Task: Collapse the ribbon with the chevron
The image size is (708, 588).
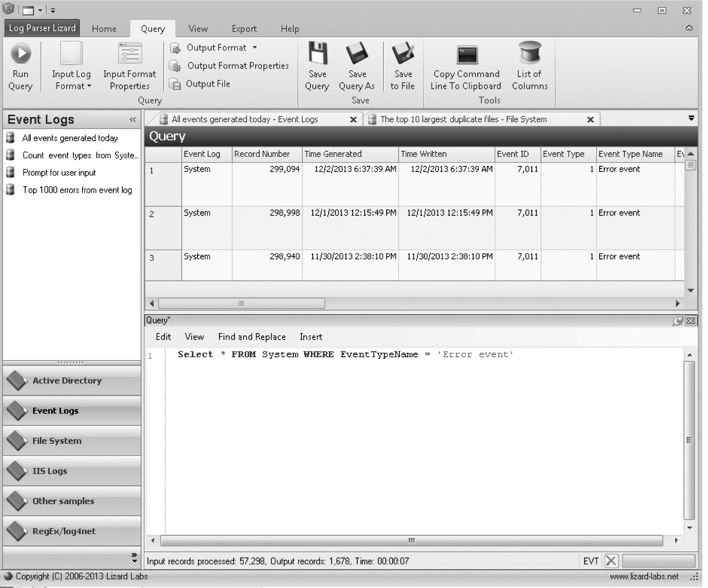Action: point(689,28)
